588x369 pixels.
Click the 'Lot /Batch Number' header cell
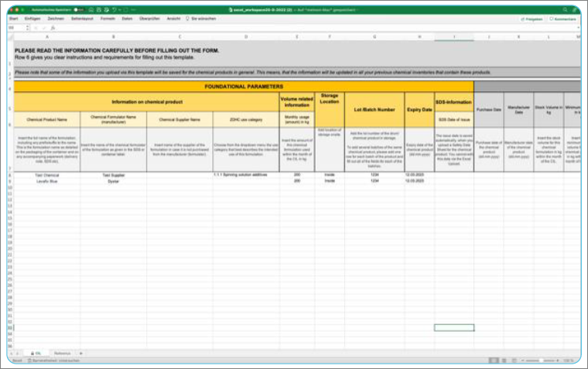click(x=374, y=110)
